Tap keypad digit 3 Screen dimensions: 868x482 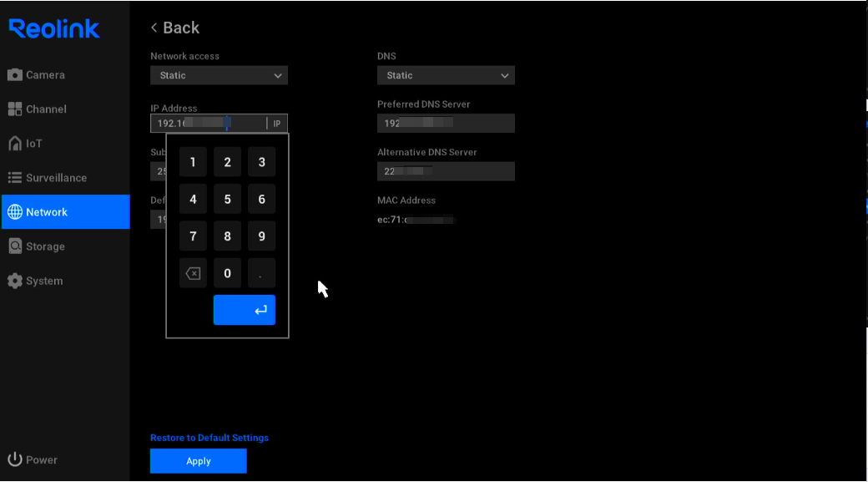click(262, 162)
